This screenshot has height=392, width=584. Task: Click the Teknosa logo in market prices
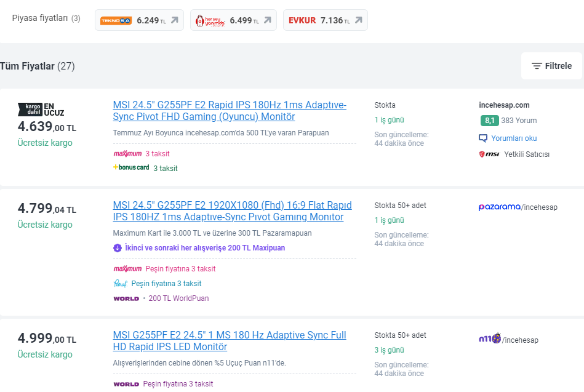coord(116,20)
